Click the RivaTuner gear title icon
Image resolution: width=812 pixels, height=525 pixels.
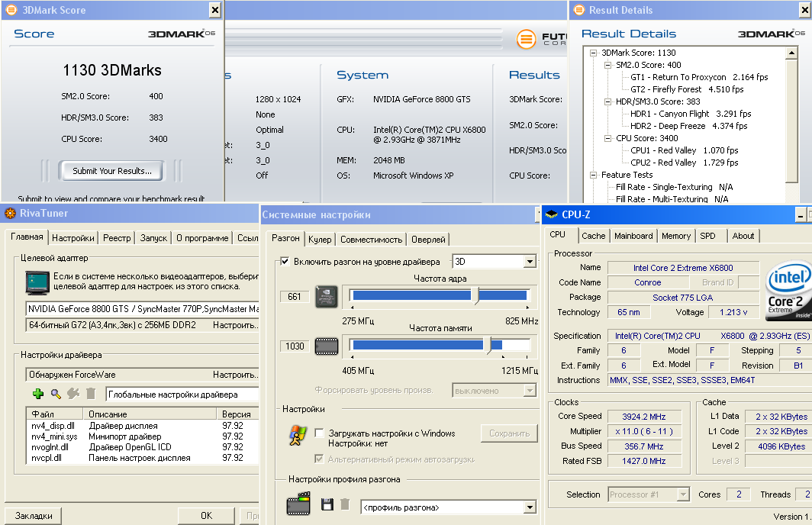coord(11,214)
